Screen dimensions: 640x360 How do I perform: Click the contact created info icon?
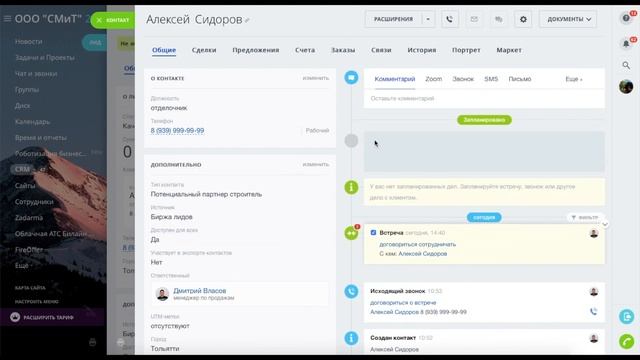(x=351, y=338)
